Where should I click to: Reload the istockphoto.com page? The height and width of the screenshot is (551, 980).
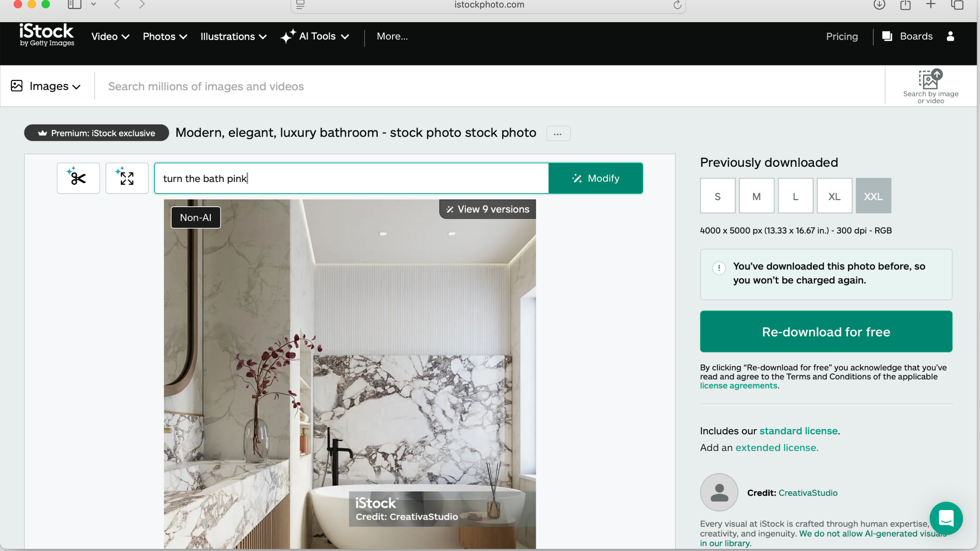(677, 5)
